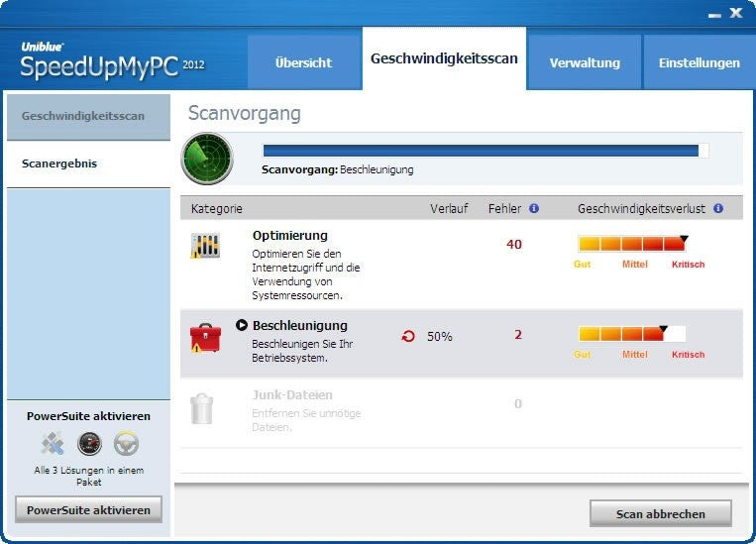
Task: Click 'Alle 3 Lösungen in einem Paket' text
Action: click(89, 476)
